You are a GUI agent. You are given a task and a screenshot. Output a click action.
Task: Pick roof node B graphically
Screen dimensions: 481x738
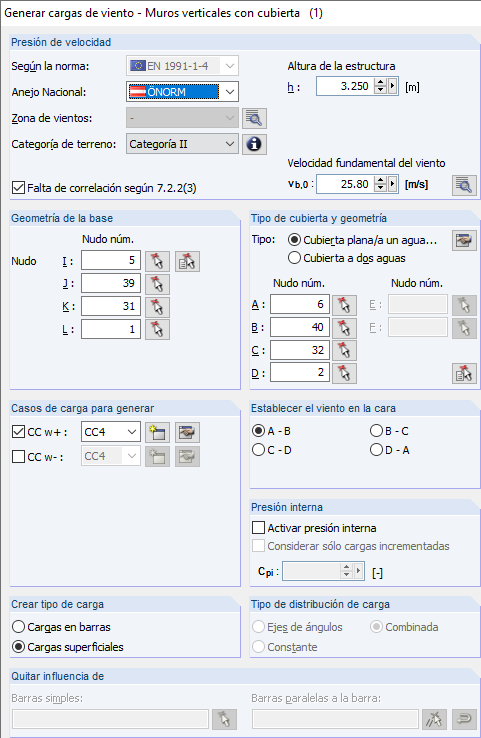coord(345,328)
